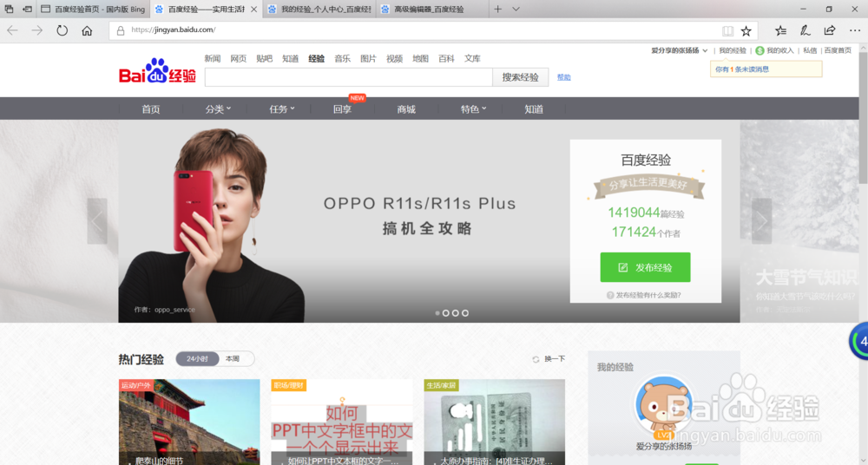Open the 爬泰山的细节 thumbnail

click(188, 422)
